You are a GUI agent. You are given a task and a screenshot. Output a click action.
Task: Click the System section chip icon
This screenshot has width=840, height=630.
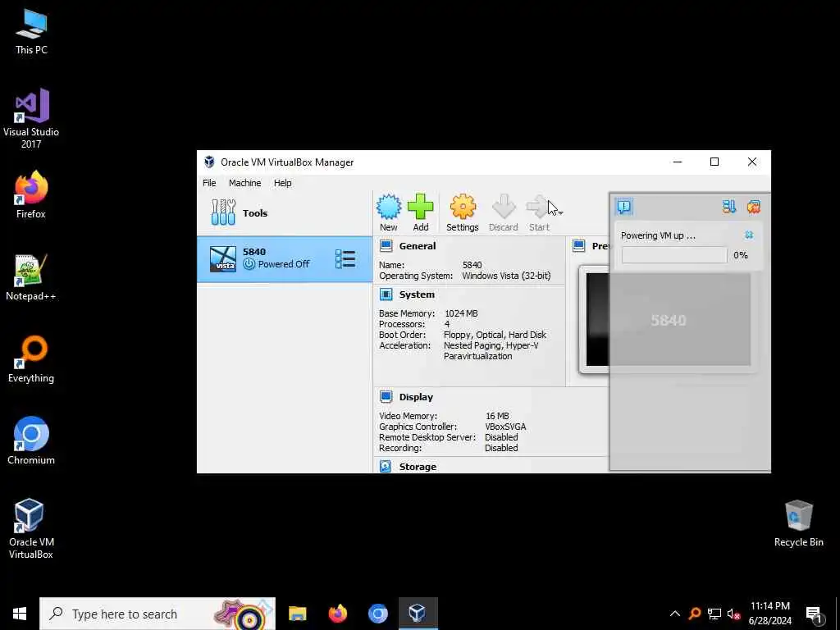coord(386,294)
